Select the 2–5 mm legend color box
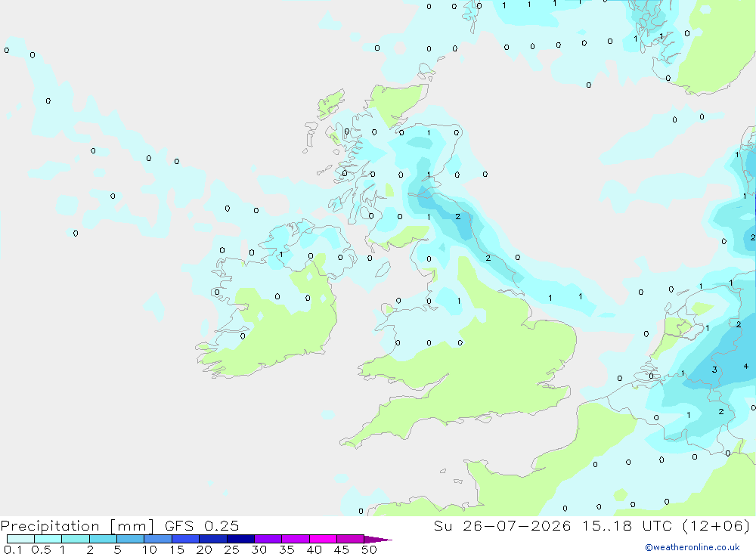This screenshot has height=554, width=756. [x=103, y=539]
